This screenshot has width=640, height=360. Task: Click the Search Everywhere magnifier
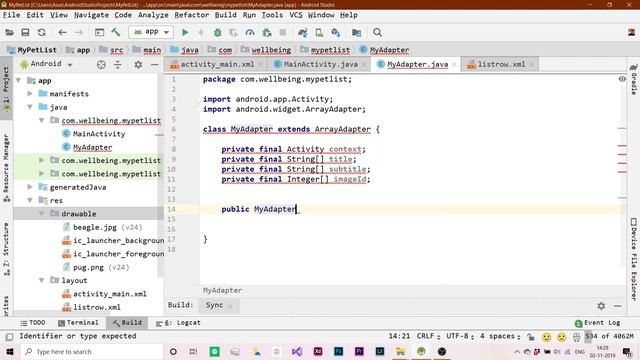point(378,32)
